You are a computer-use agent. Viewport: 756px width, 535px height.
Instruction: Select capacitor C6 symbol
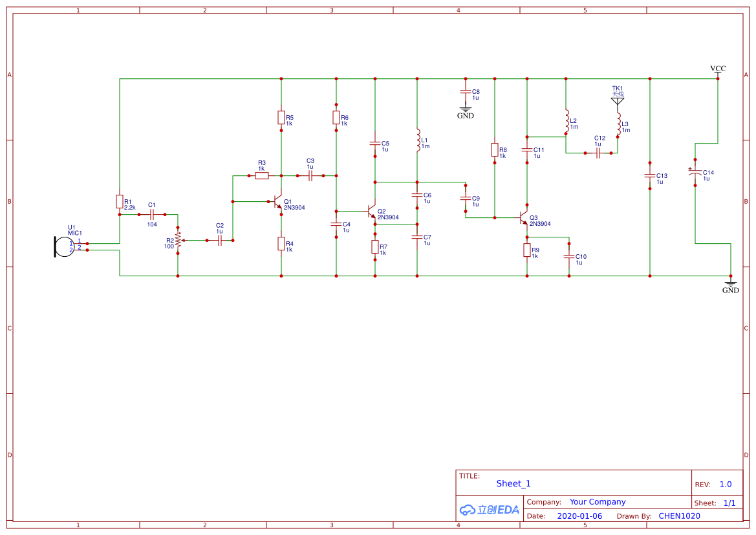tap(417, 195)
